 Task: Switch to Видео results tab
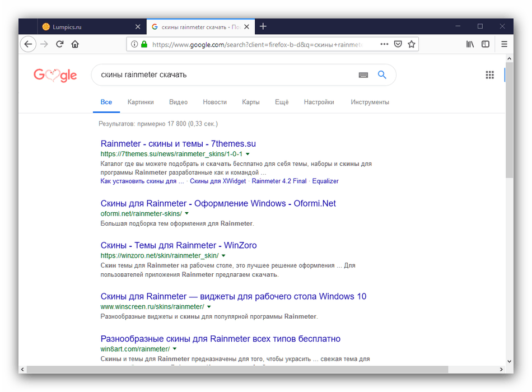(x=178, y=102)
